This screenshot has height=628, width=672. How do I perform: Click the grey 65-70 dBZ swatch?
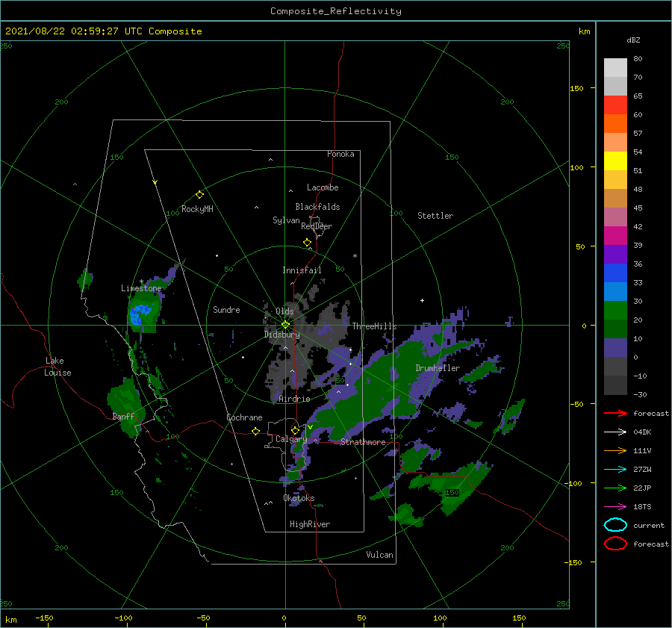pos(615,86)
